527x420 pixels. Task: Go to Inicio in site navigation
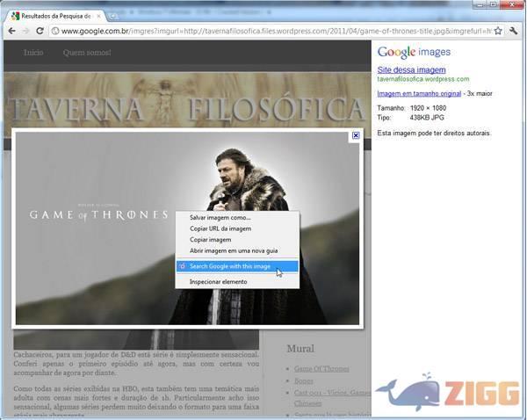tap(33, 53)
